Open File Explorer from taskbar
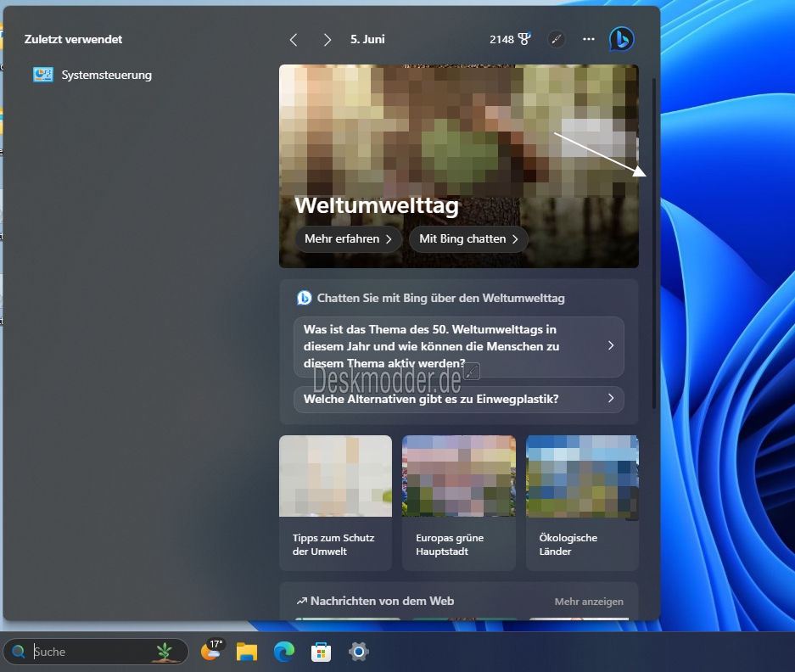Image resolution: width=795 pixels, height=672 pixels. coord(247,652)
